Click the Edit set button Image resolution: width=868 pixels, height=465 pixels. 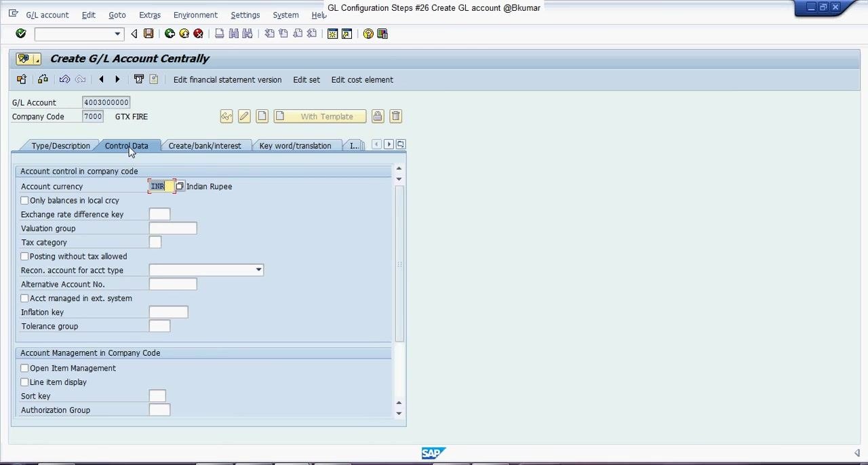point(307,80)
